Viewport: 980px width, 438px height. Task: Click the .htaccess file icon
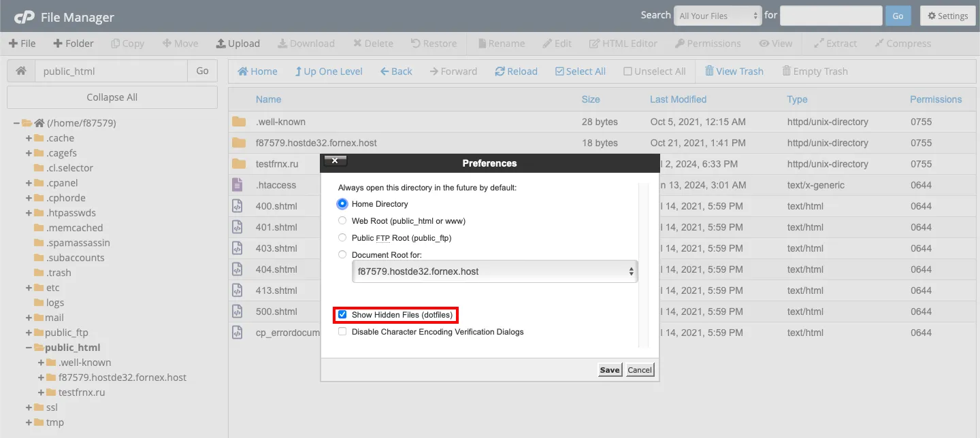(238, 185)
